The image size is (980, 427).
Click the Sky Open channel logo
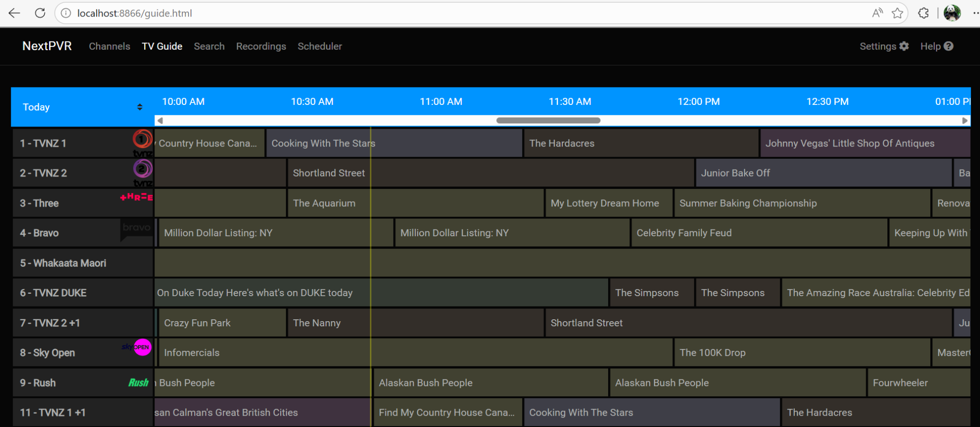coord(136,348)
